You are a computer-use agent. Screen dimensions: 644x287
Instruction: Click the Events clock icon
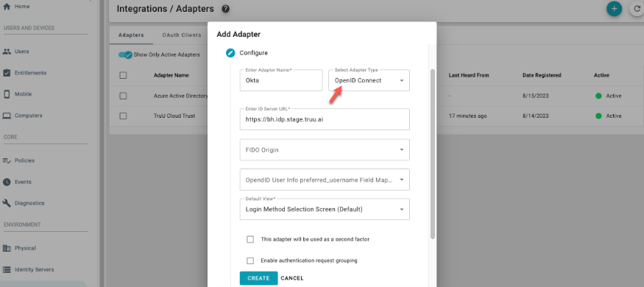(x=7, y=182)
